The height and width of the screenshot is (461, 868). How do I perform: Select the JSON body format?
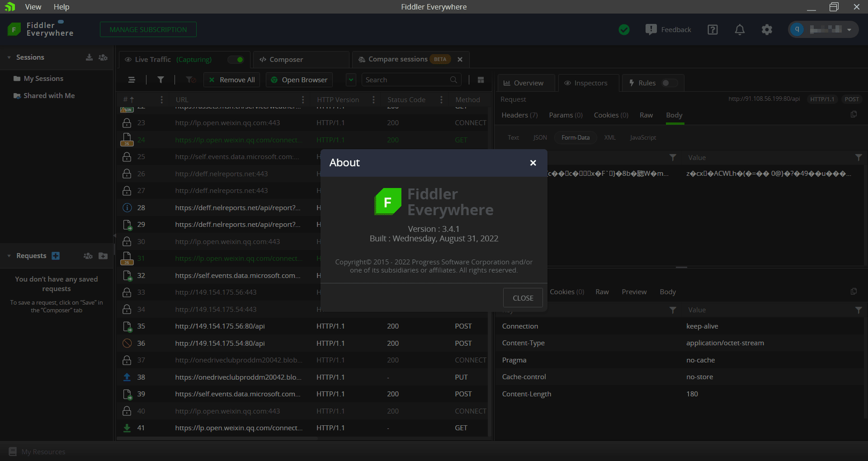(540, 138)
